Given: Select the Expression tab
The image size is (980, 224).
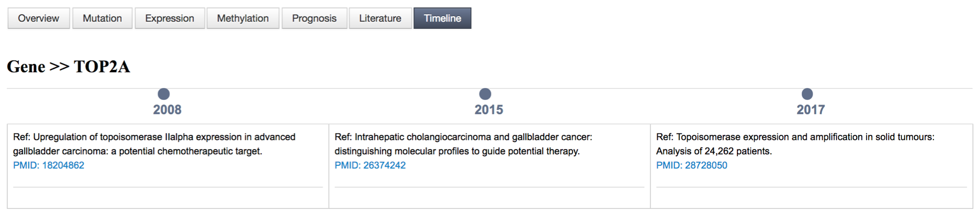Looking at the screenshot, I should click(x=169, y=18).
